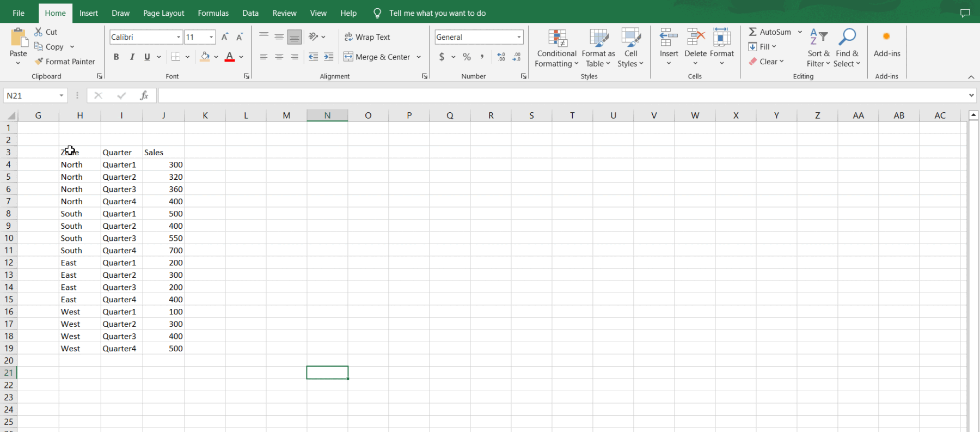
Task: Increase font size with the larger A icon
Action: pos(225,37)
